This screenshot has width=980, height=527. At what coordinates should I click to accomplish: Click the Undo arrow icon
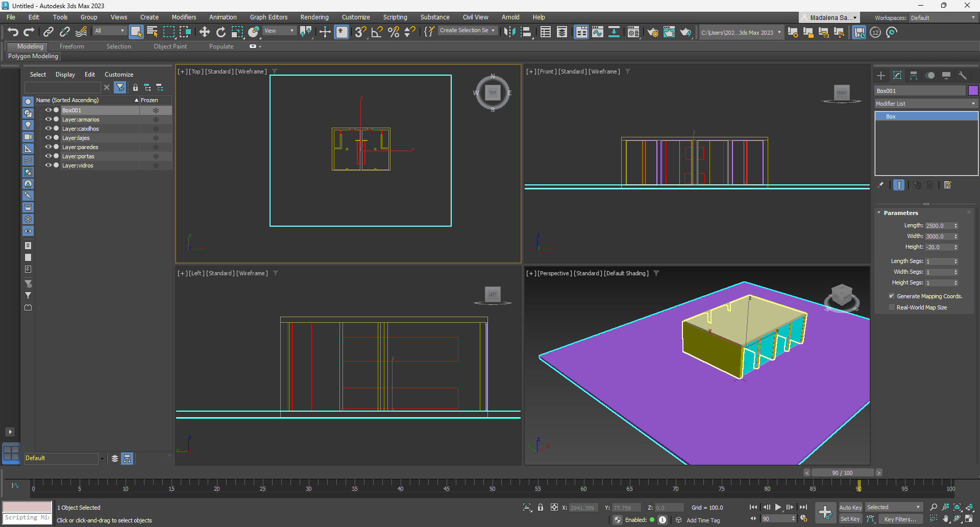(13, 32)
